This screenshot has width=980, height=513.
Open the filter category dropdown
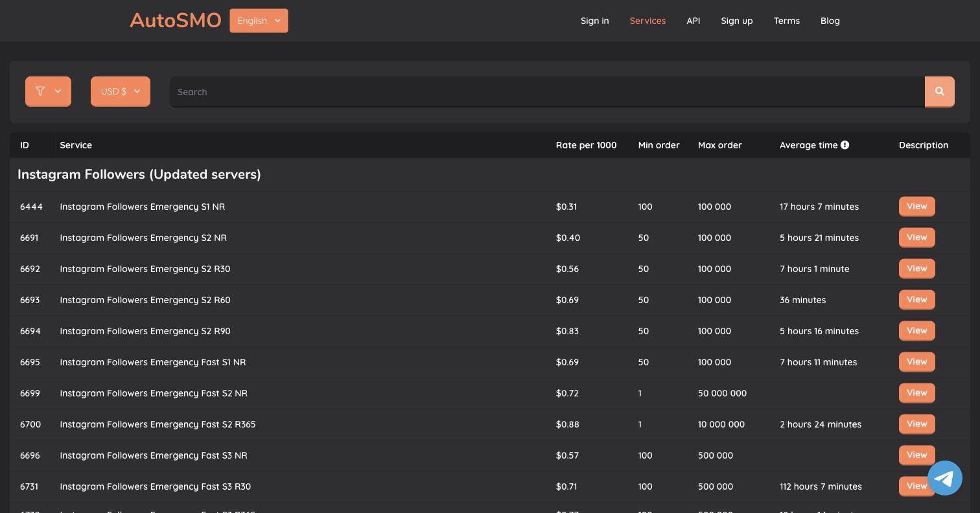[48, 91]
